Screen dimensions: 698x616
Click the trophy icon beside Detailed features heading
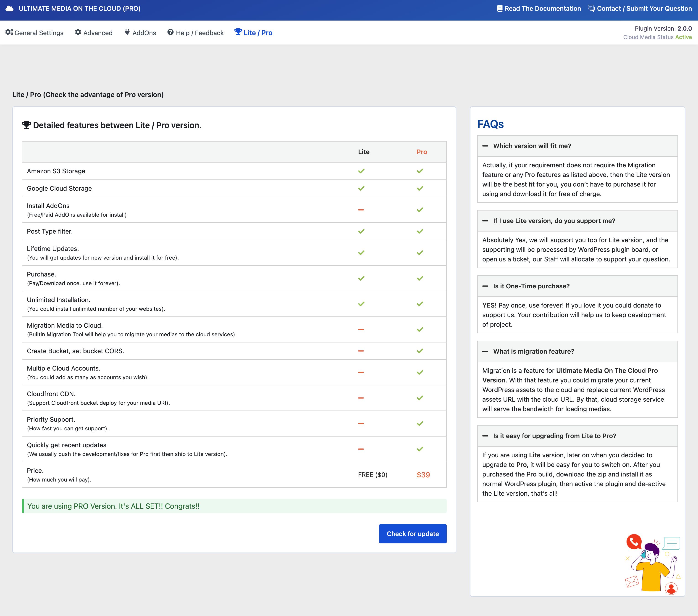26,125
